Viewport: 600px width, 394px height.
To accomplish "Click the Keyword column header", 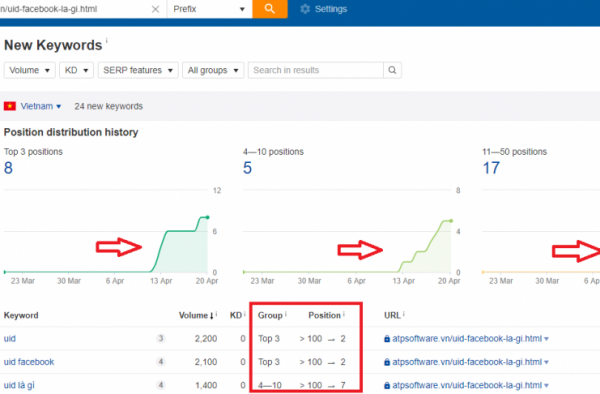I will tap(21, 316).
